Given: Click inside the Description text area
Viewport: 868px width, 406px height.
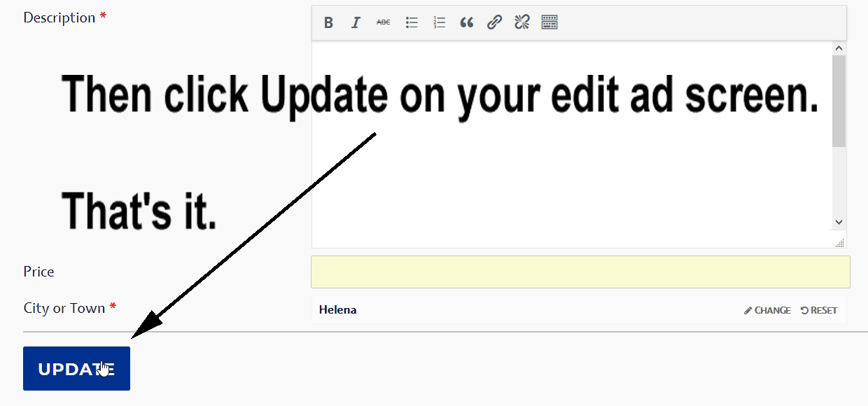Looking at the screenshot, I should coord(571,143).
